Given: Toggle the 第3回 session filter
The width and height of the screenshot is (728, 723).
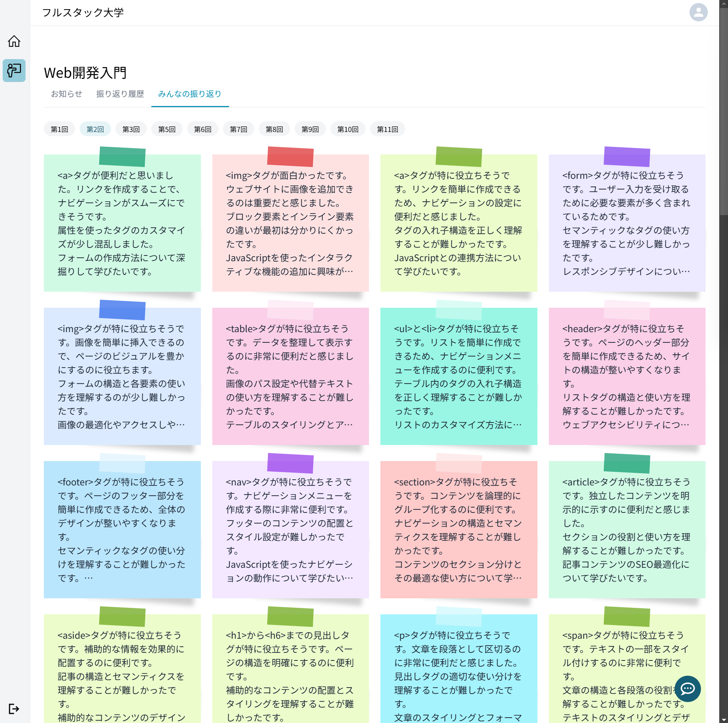Looking at the screenshot, I should pyautogui.click(x=131, y=129).
